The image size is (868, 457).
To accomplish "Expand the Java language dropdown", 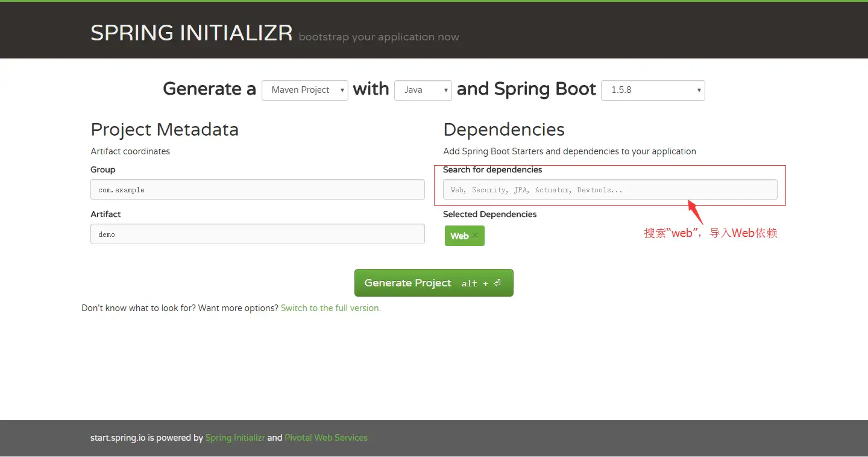I will click(x=423, y=90).
